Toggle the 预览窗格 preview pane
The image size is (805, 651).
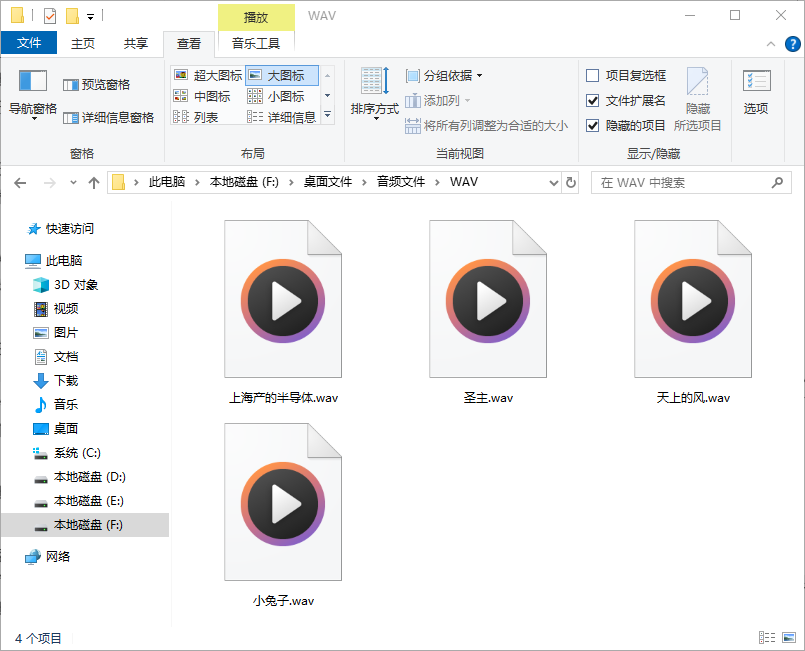point(97,85)
